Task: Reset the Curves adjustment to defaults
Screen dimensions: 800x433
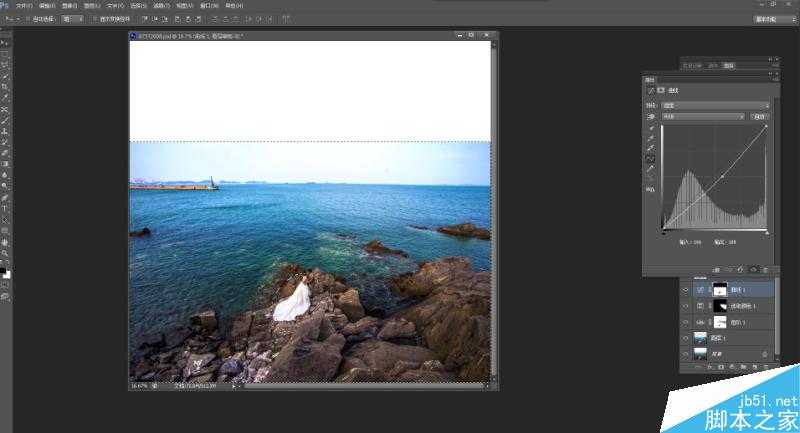Action: [741, 269]
